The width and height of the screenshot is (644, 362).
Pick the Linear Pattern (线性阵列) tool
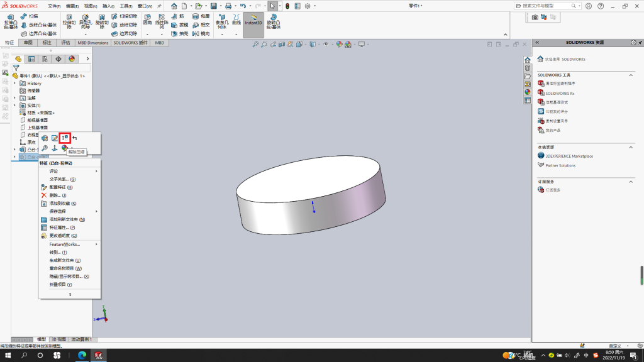pyautogui.click(x=162, y=22)
